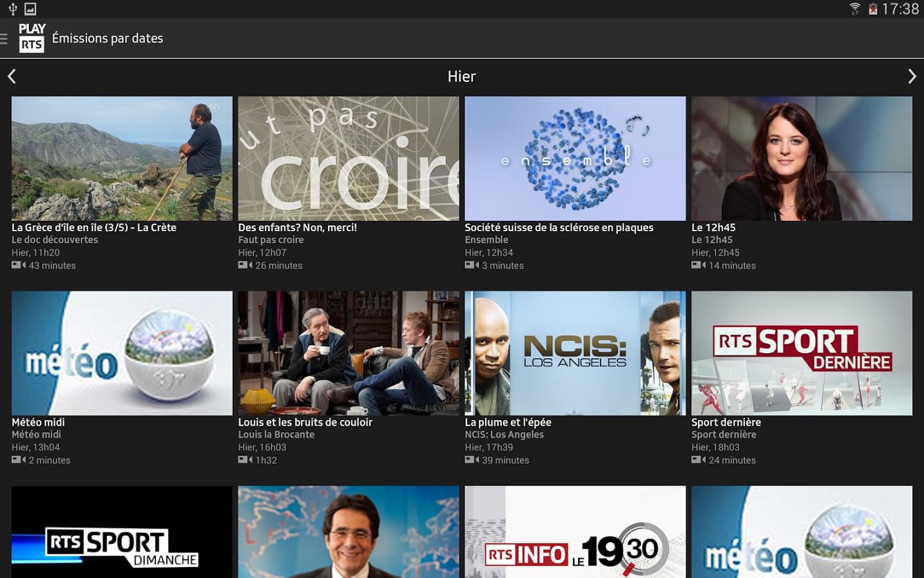Click the Hier, 17h39 timestamp
924x578 pixels.
[x=488, y=447]
